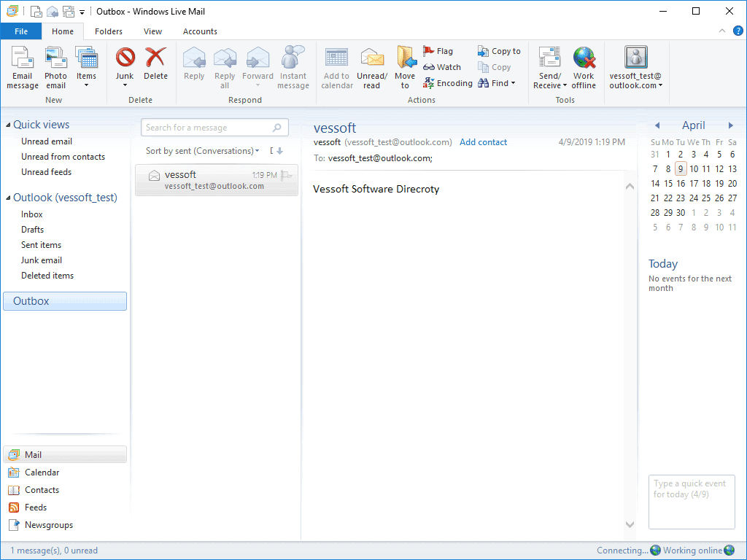Forward the selected message
This screenshot has width=747, height=560.
point(258,68)
